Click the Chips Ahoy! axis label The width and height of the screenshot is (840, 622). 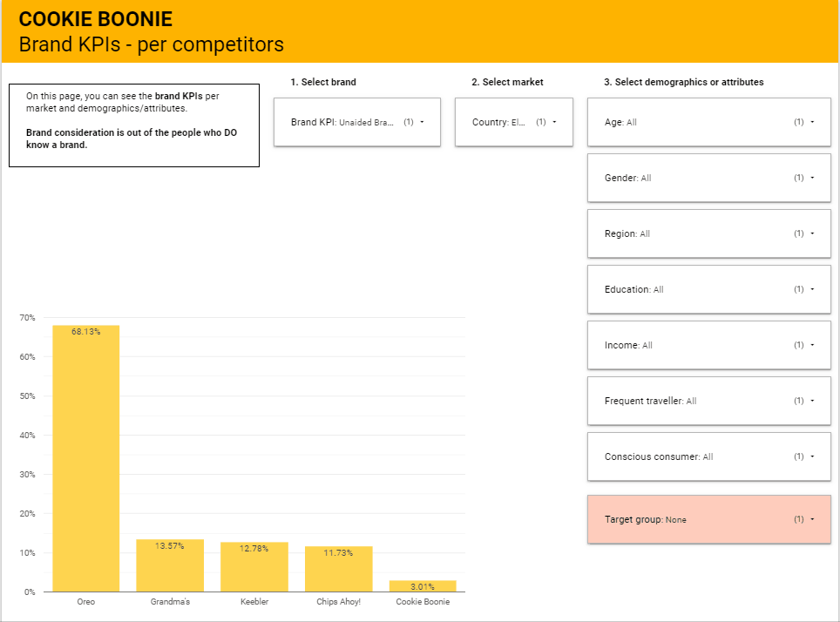coord(339,602)
